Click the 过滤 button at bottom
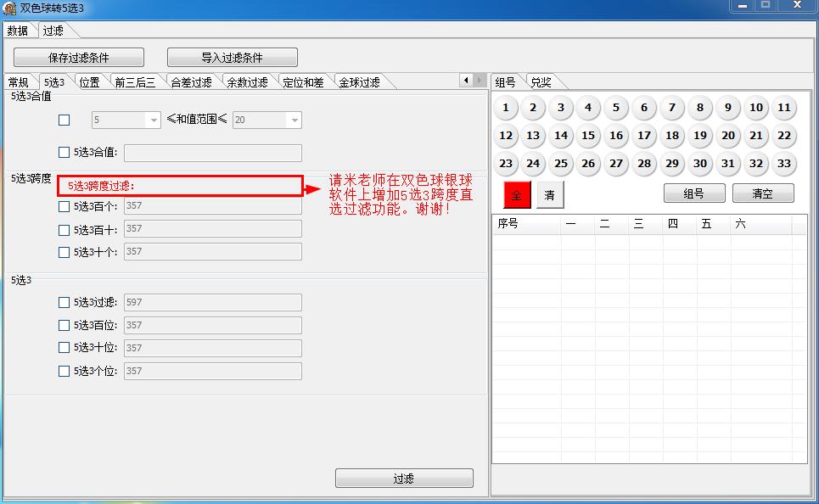 (x=404, y=479)
